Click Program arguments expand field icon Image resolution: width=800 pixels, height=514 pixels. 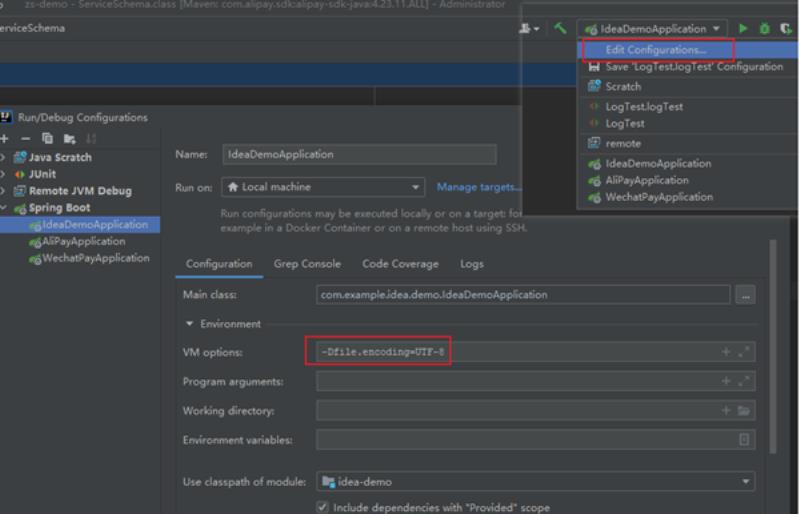tap(744, 381)
